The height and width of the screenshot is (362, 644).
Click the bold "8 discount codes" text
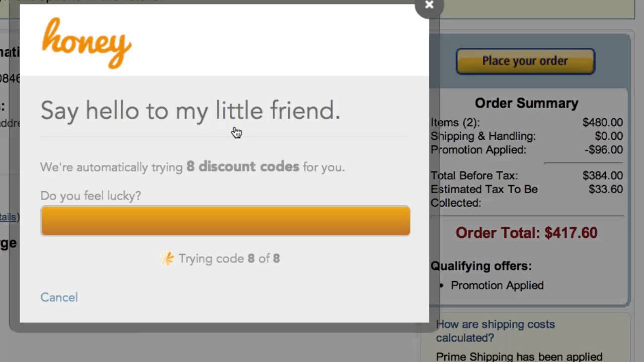coord(243,167)
